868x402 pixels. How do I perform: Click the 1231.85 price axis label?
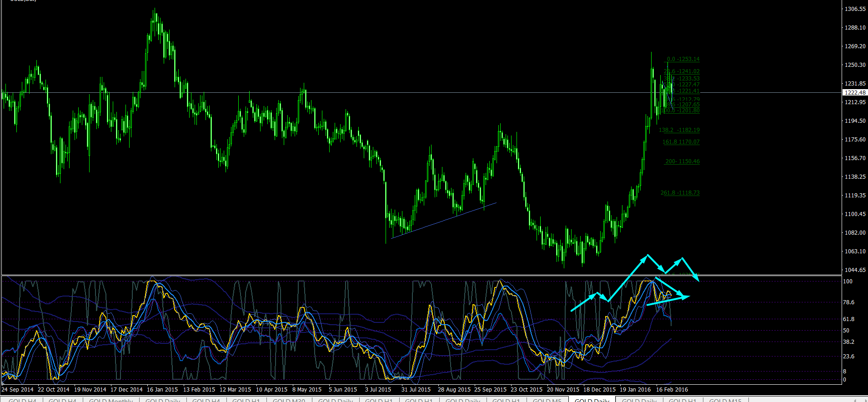pyautogui.click(x=855, y=84)
